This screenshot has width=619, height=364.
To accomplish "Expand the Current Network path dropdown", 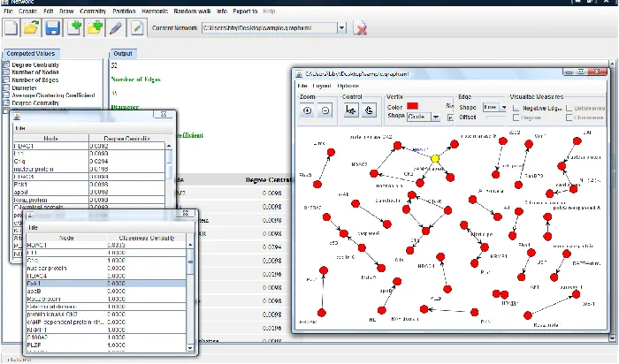I will [x=342, y=28].
